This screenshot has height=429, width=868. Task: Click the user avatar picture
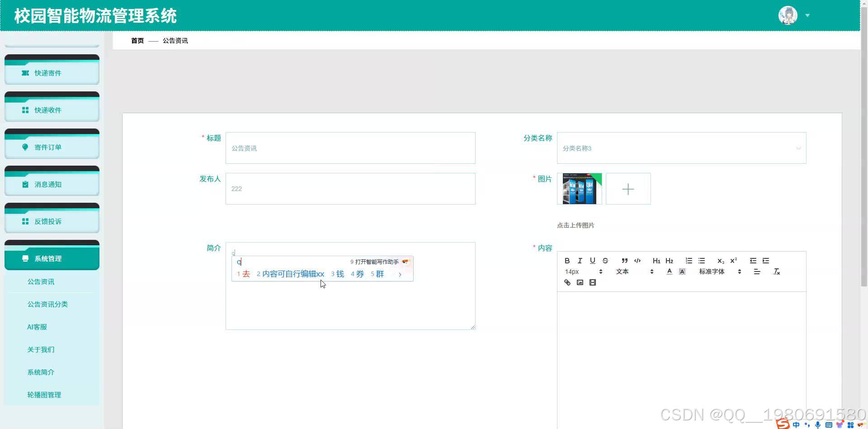[788, 15]
